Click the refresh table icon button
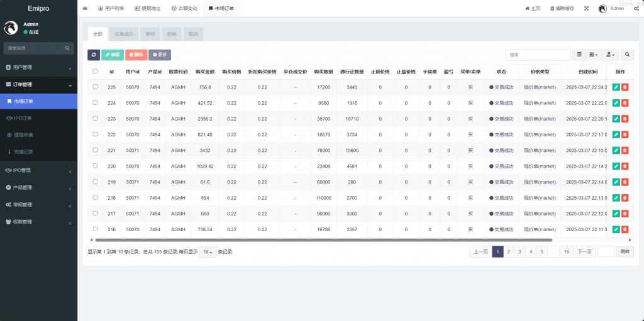Screen dimensions: 644x321 (x=93, y=55)
